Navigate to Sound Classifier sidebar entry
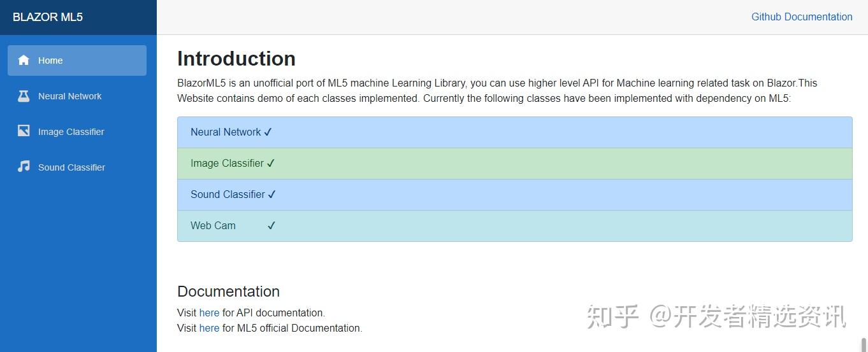This screenshot has height=352, width=868. tap(71, 167)
